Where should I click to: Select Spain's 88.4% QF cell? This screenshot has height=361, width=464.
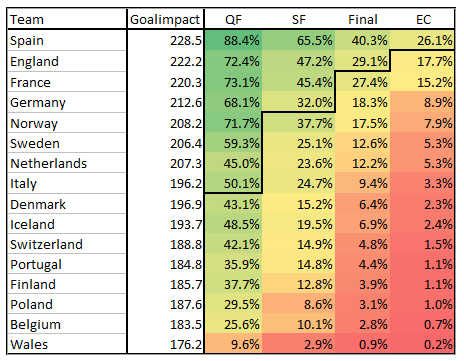click(x=233, y=41)
